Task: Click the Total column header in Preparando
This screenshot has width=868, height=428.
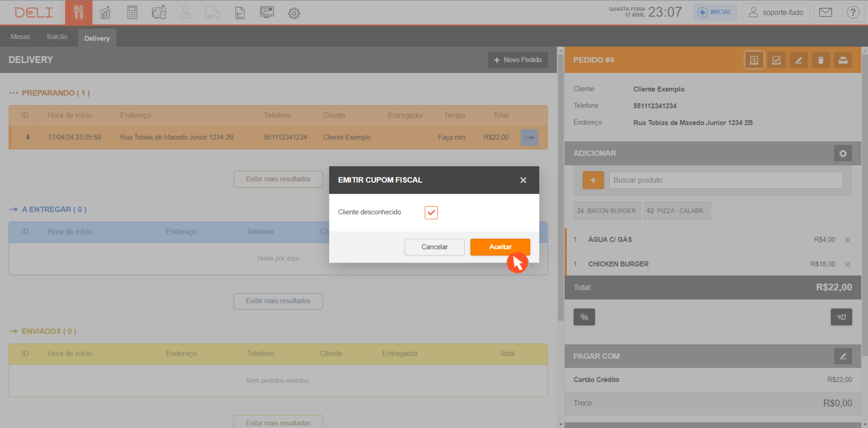Action: coord(501,115)
